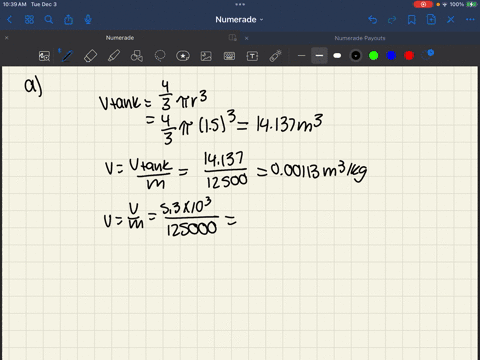Close the Numerade Payouts tab
Screen dimensions: 480x360
pyautogui.click(x=246, y=38)
